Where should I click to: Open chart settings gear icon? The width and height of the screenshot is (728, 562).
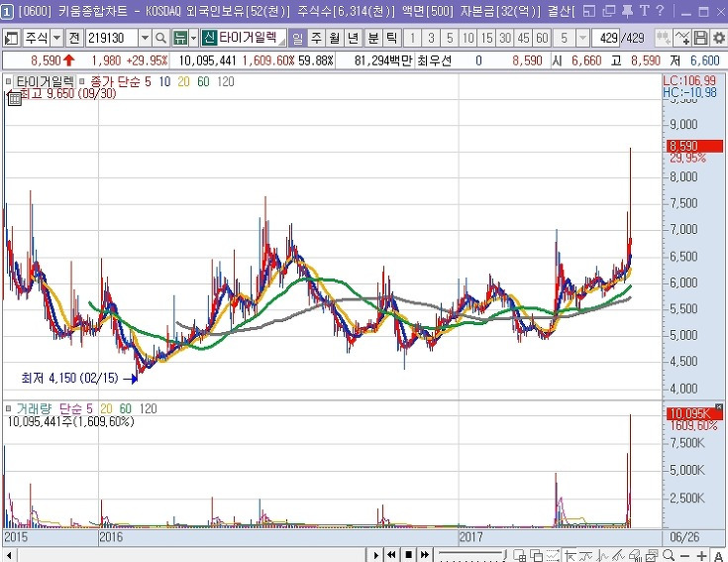[718, 38]
